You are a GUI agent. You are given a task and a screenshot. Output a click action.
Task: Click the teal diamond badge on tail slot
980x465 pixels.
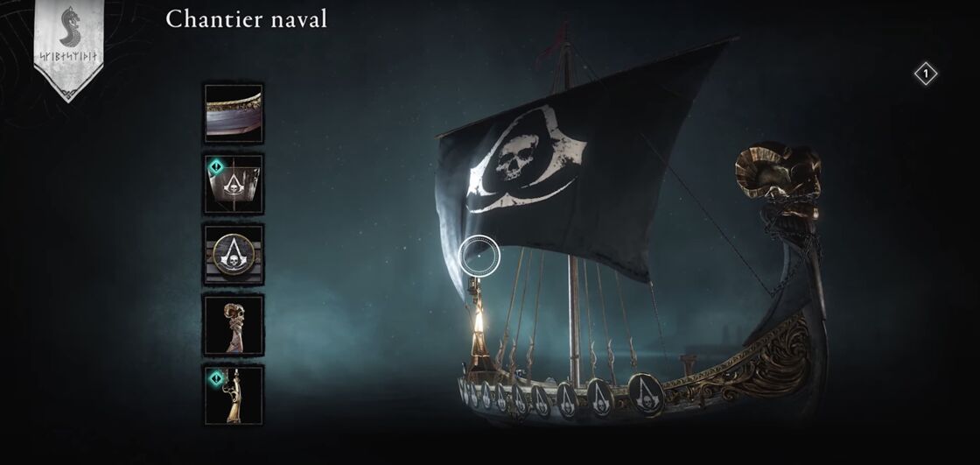[215, 378]
